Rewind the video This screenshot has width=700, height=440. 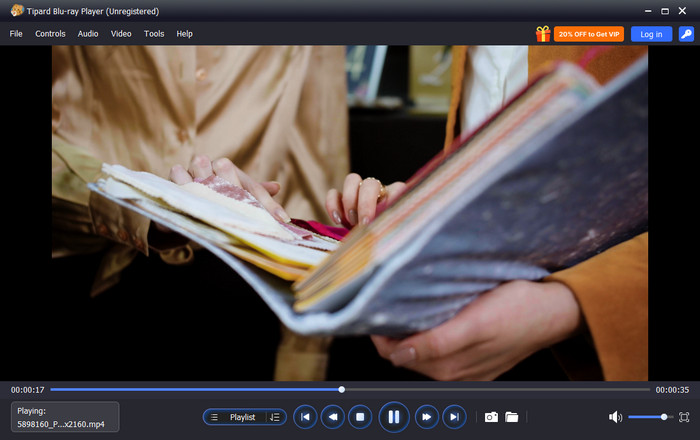click(333, 417)
